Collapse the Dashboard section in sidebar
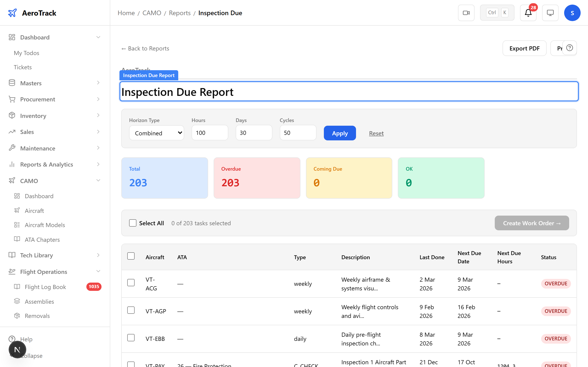 click(98, 37)
